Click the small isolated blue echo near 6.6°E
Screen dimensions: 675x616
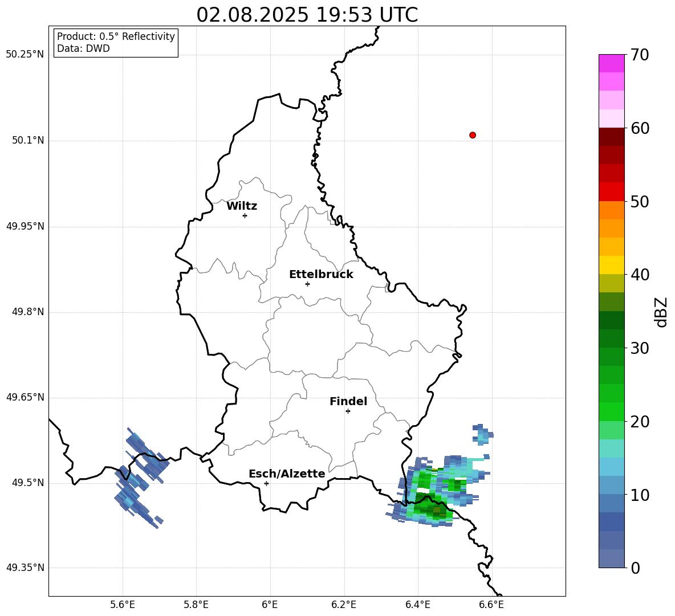tap(482, 434)
